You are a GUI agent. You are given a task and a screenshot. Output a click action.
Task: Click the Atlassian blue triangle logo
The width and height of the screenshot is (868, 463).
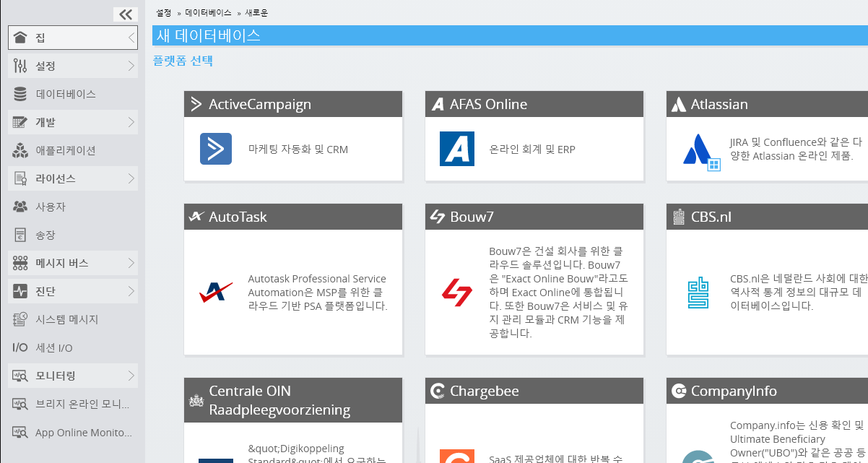(x=700, y=151)
